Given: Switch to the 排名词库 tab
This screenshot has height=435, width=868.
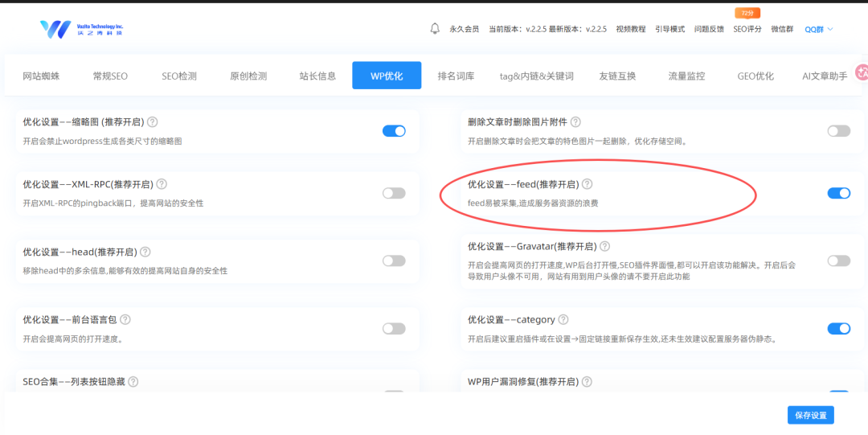Looking at the screenshot, I should 456,76.
